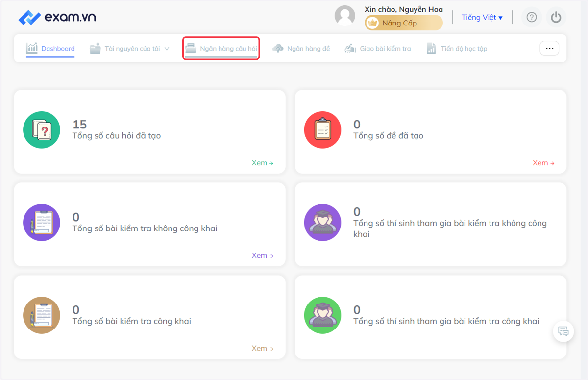Click the Tổng số câu hỏi đã tạo label

coord(117,136)
